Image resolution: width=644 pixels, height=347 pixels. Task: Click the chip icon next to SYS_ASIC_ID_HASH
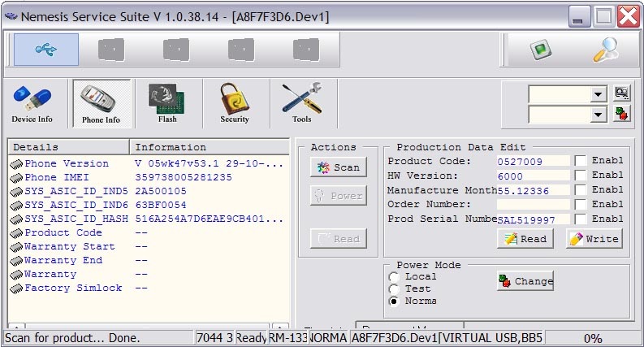click(x=16, y=219)
